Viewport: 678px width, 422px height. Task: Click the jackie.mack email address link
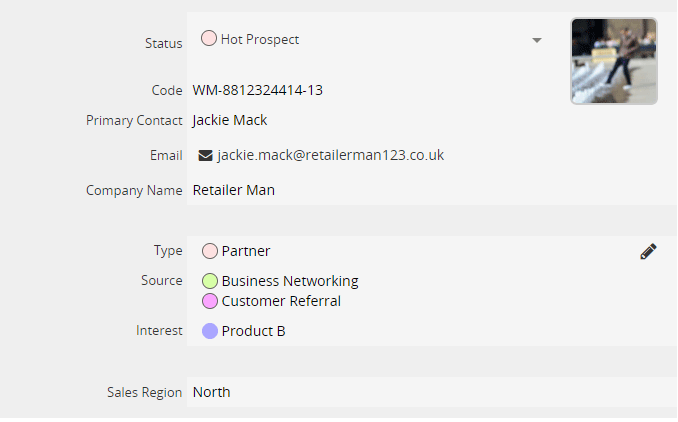[x=331, y=155]
